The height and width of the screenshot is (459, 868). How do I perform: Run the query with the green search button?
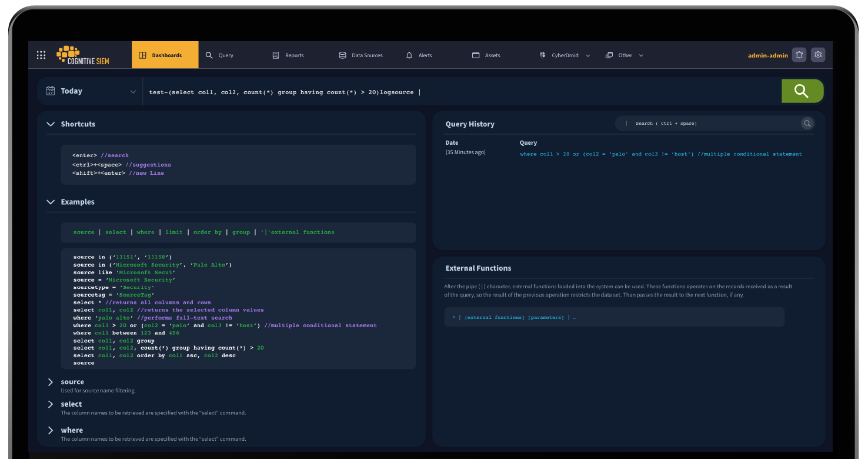(802, 91)
